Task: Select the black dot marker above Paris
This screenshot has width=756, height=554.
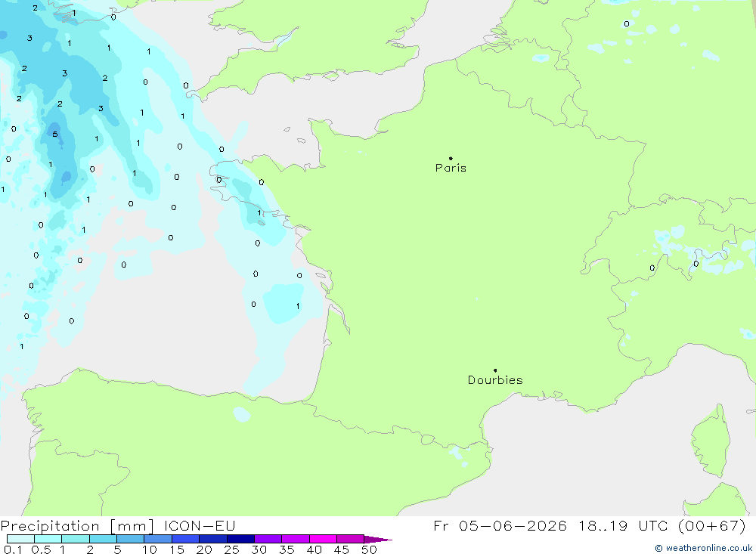Action: pyautogui.click(x=451, y=158)
